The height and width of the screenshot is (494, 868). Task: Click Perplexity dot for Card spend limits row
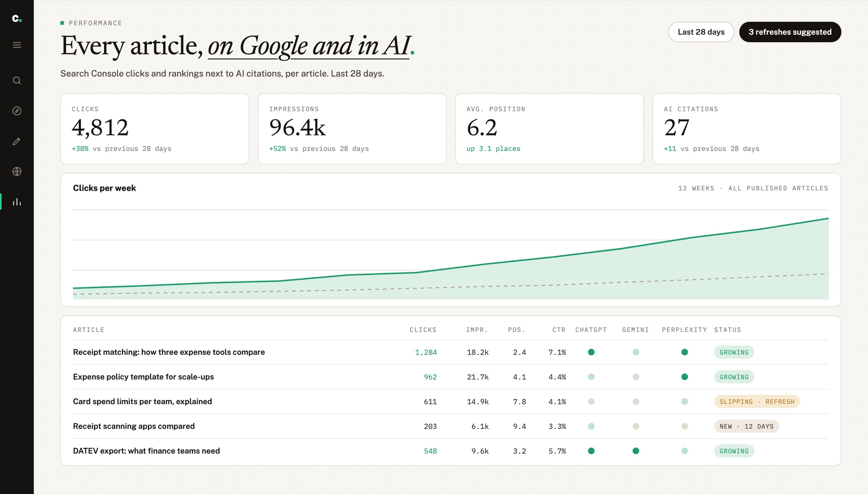(x=684, y=402)
